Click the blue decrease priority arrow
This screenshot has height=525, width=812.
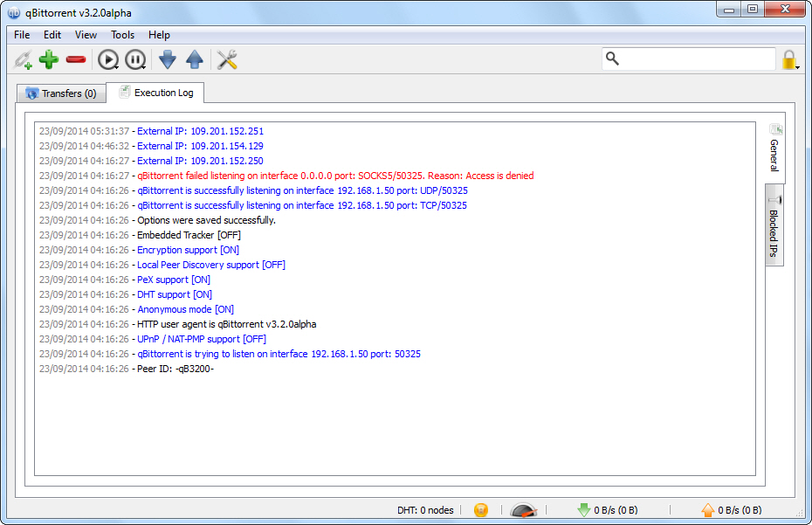168,59
